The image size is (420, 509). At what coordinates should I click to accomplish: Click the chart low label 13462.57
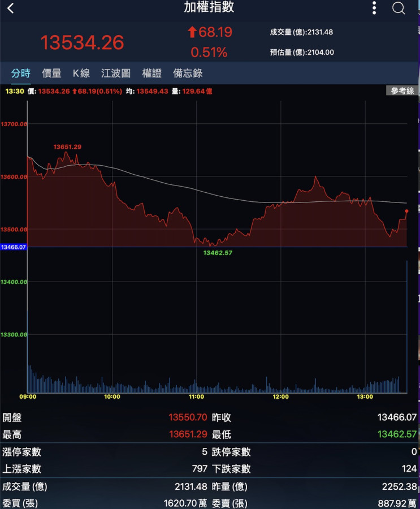pos(218,253)
